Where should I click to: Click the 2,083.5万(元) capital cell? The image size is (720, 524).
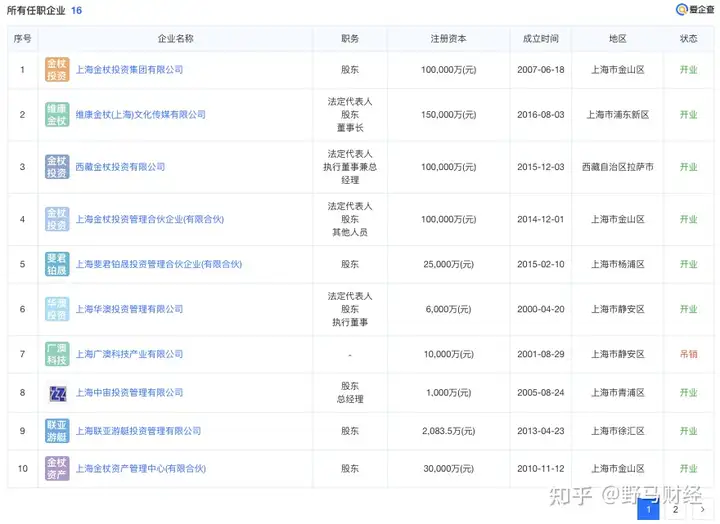coord(449,431)
